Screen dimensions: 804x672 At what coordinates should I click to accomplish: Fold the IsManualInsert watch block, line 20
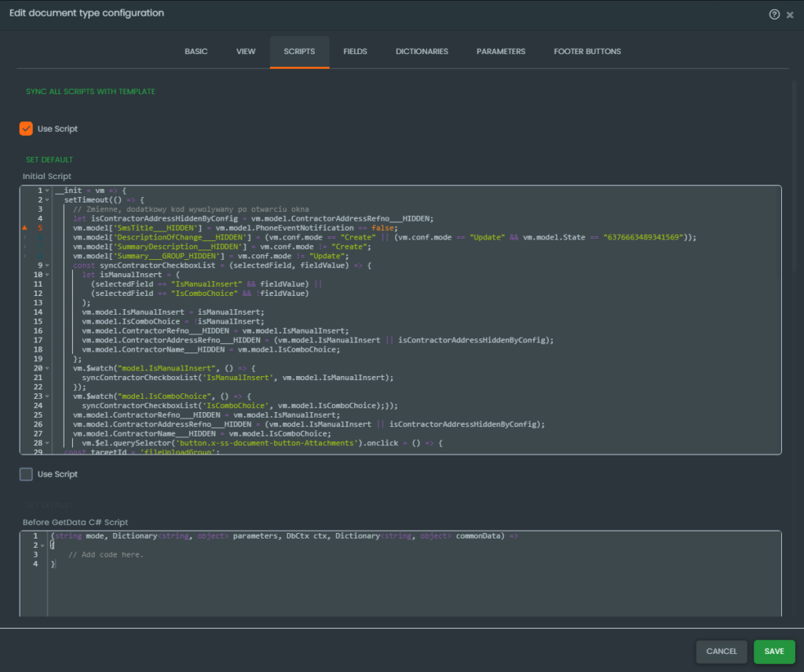pyautogui.click(x=48, y=368)
